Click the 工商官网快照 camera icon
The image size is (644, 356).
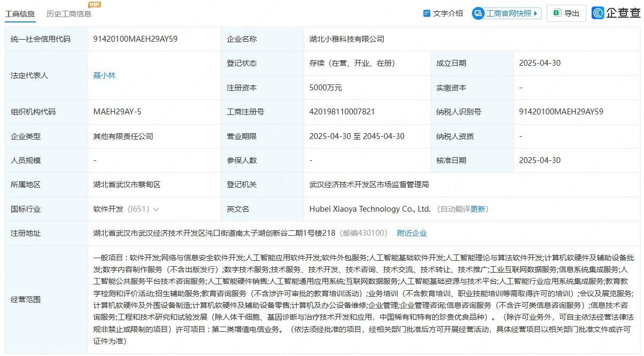coord(478,13)
